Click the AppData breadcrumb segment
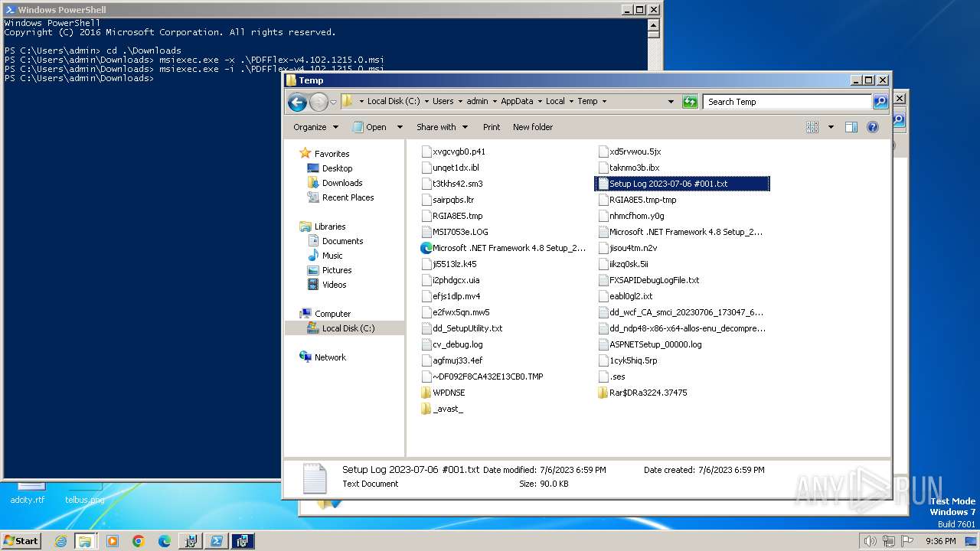This screenshot has height=551, width=980. pos(517,101)
